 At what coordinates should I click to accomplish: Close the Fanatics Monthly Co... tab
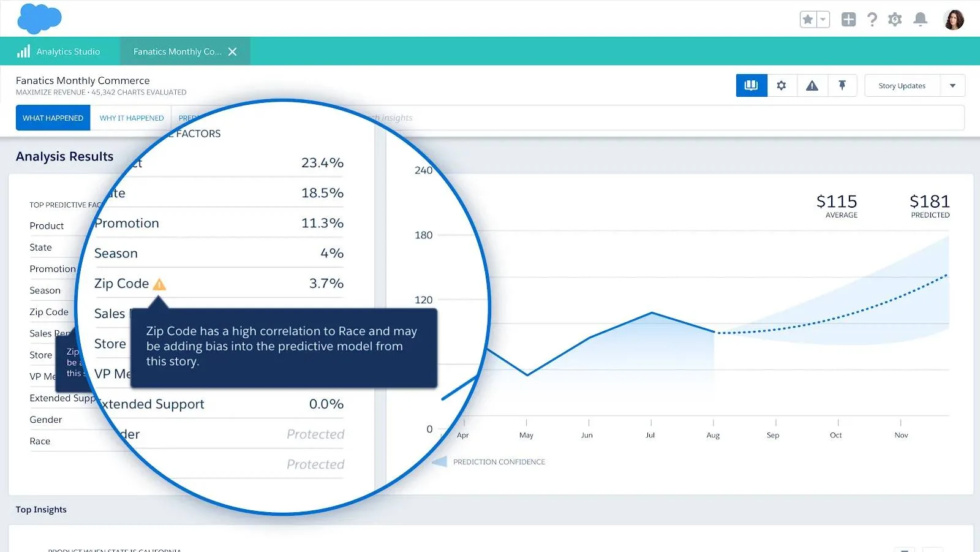pos(233,51)
